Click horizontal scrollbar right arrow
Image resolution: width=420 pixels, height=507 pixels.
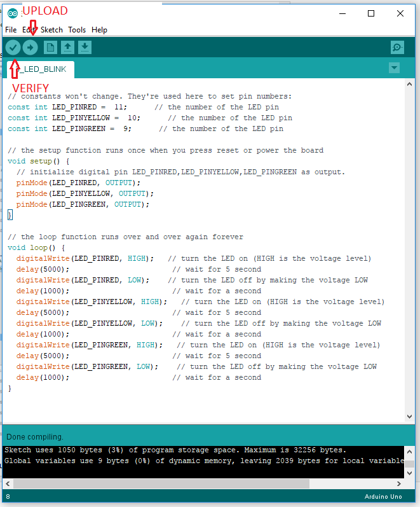point(399,483)
